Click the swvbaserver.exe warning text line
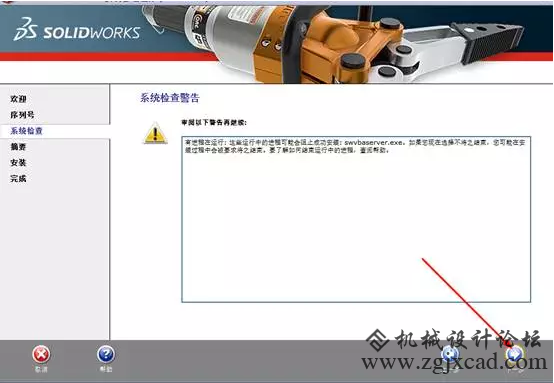554x383 pixels. tap(355, 146)
